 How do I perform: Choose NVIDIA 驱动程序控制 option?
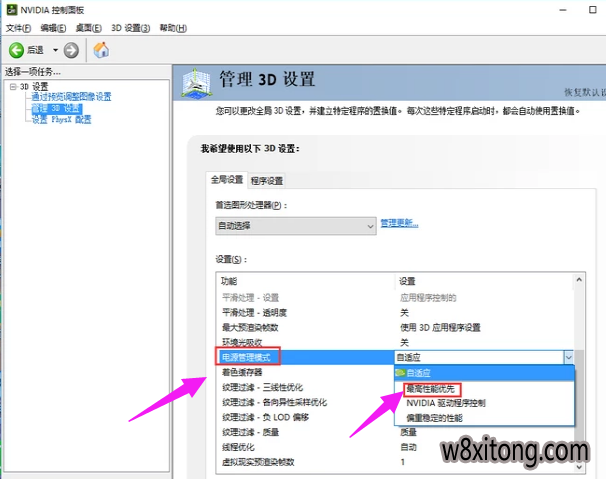[446, 402]
